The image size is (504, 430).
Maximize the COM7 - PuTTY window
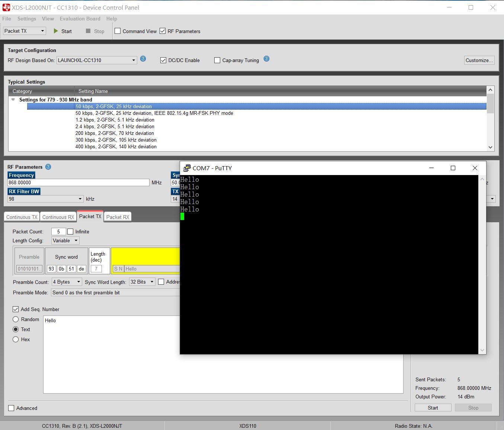click(x=453, y=168)
